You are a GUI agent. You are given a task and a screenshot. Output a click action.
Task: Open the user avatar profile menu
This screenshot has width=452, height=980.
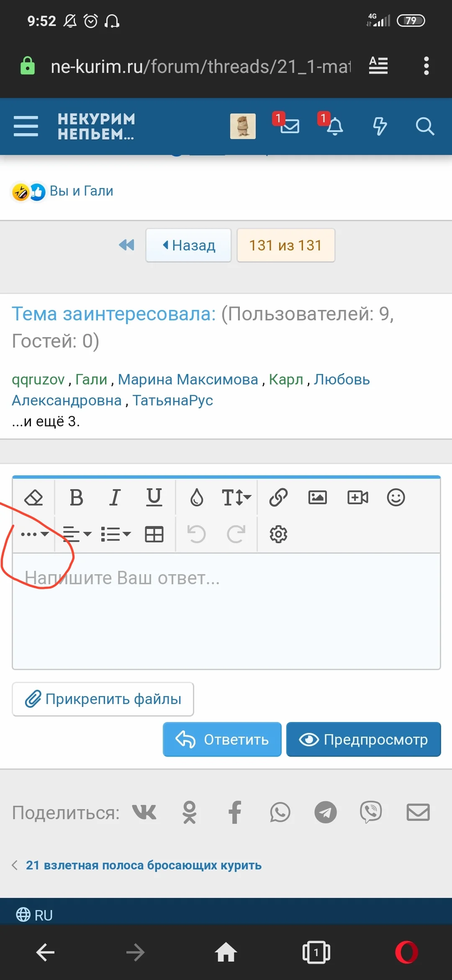point(243,126)
